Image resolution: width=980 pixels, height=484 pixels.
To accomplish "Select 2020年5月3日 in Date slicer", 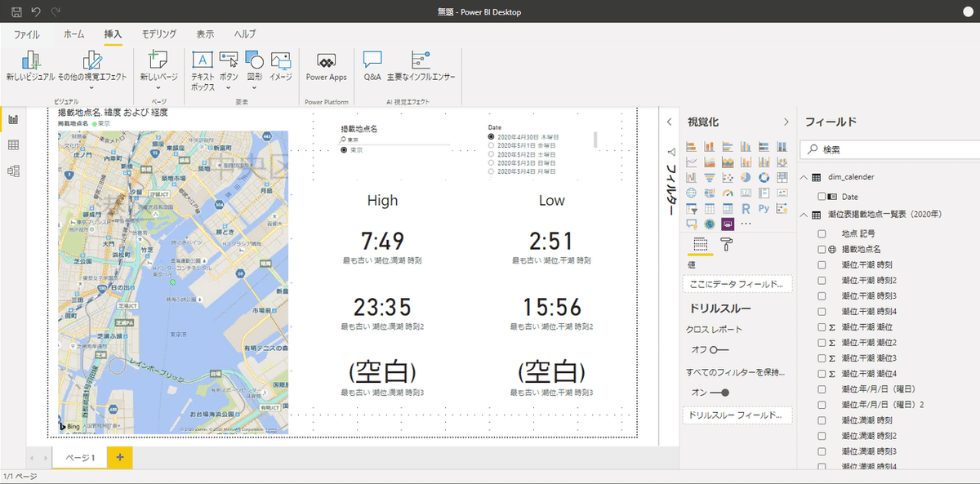I will [492, 163].
